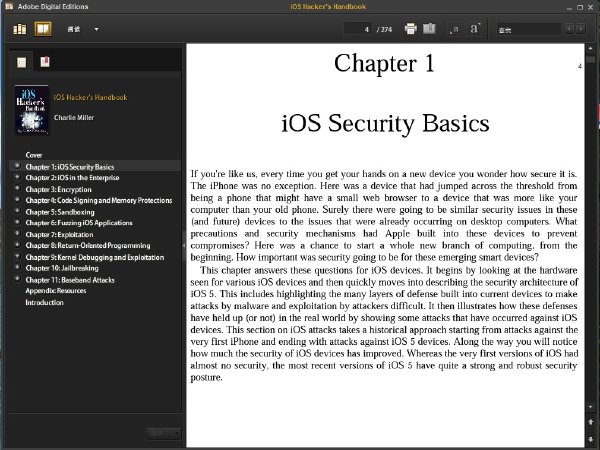
Task: Select the author name Charlie Miller
Action: click(74, 117)
